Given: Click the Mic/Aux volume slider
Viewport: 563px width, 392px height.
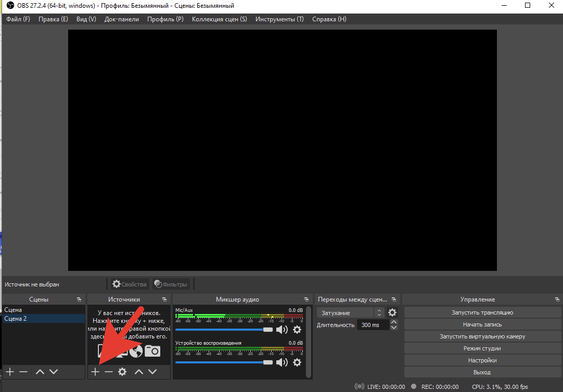Looking at the screenshot, I should [x=224, y=330].
